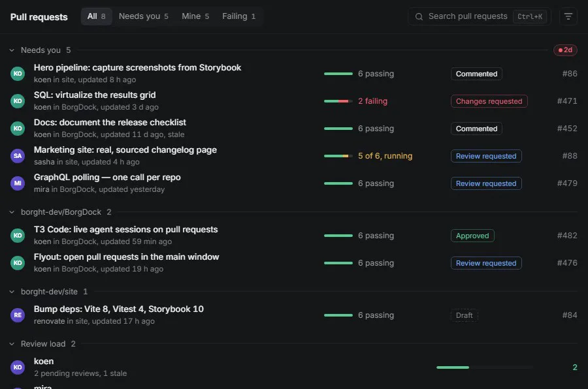Open the Hero pipeline Storybook screenshots PR
Image resolution: width=588 pixels, height=389 pixels.
pos(137,67)
